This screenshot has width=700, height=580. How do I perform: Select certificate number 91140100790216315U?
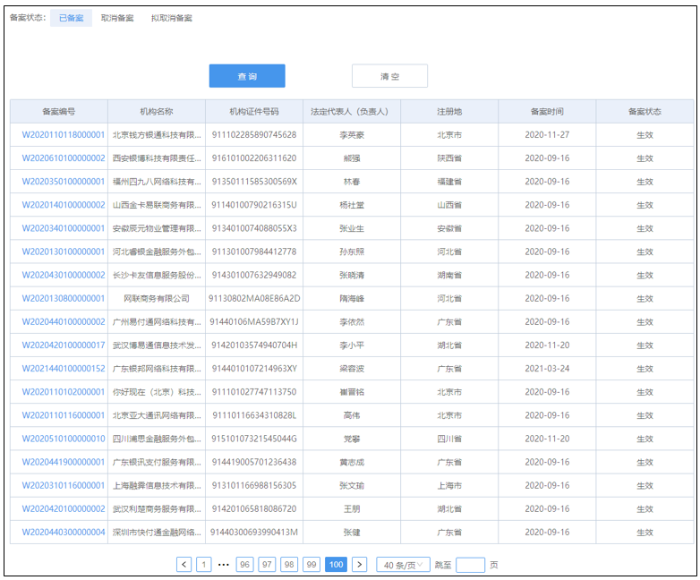254,205
